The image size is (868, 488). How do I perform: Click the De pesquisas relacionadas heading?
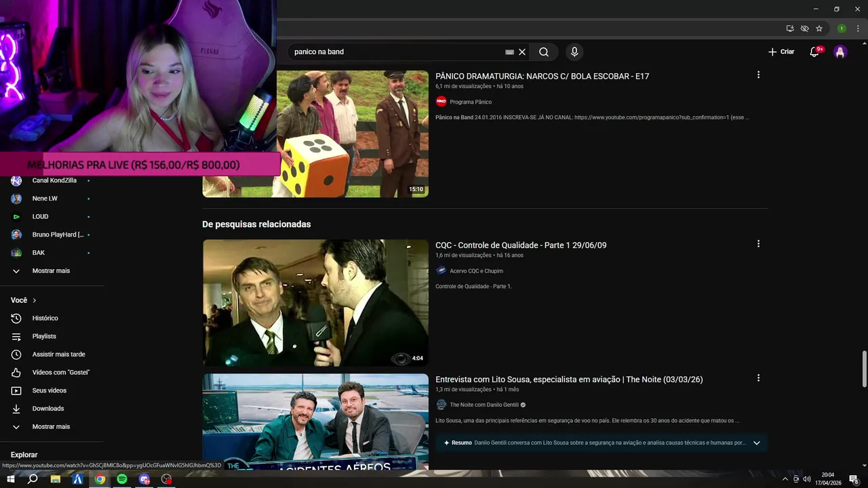pos(256,224)
